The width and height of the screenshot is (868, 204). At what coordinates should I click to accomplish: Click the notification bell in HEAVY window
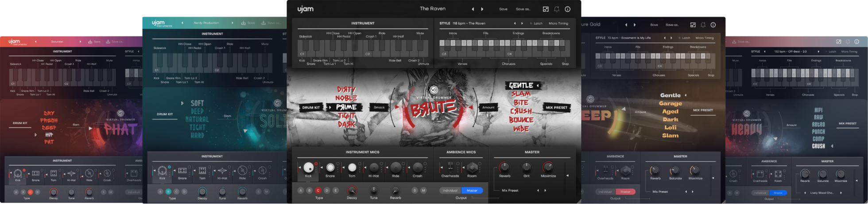click(848, 42)
